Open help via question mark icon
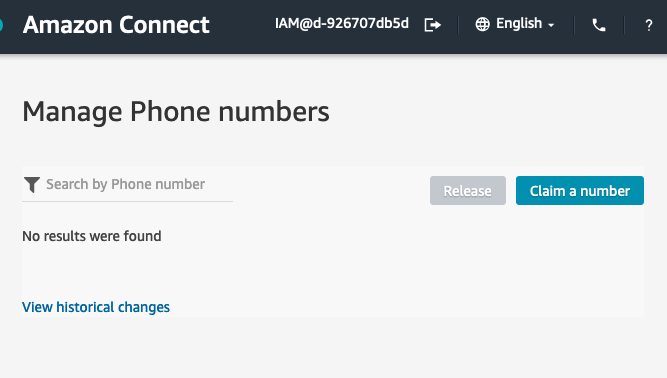Image resolution: width=667 pixels, height=378 pixels. click(649, 25)
